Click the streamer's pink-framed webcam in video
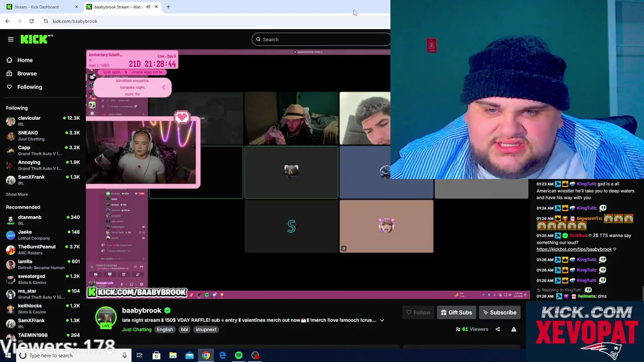Image resolution: width=644 pixels, height=362 pixels. click(143, 152)
